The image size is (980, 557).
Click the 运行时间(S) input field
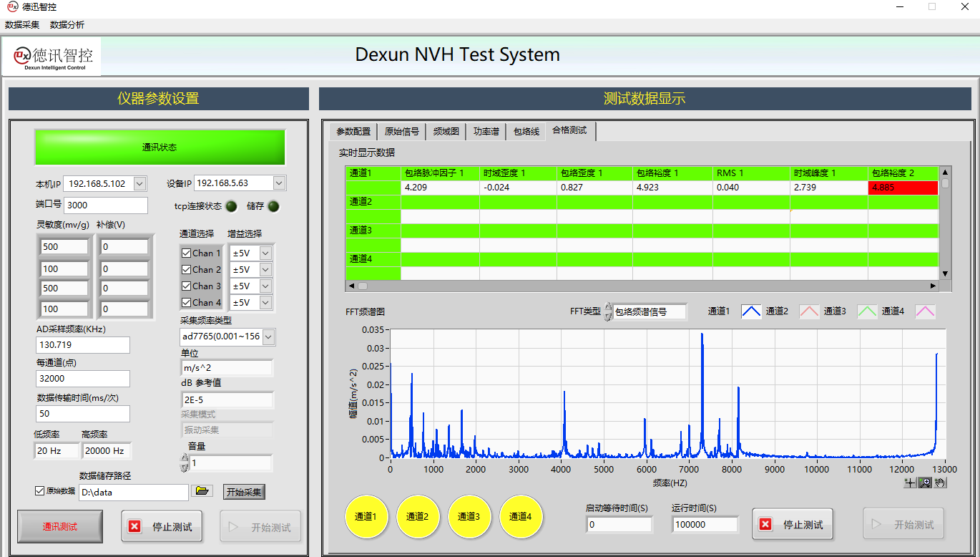click(x=705, y=525)
